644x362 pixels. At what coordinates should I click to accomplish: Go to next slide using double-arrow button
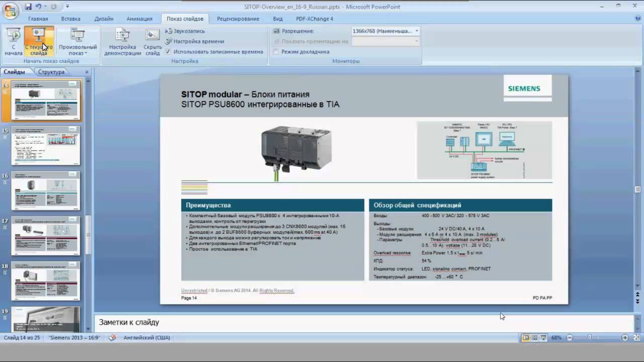tap(638, 302)
